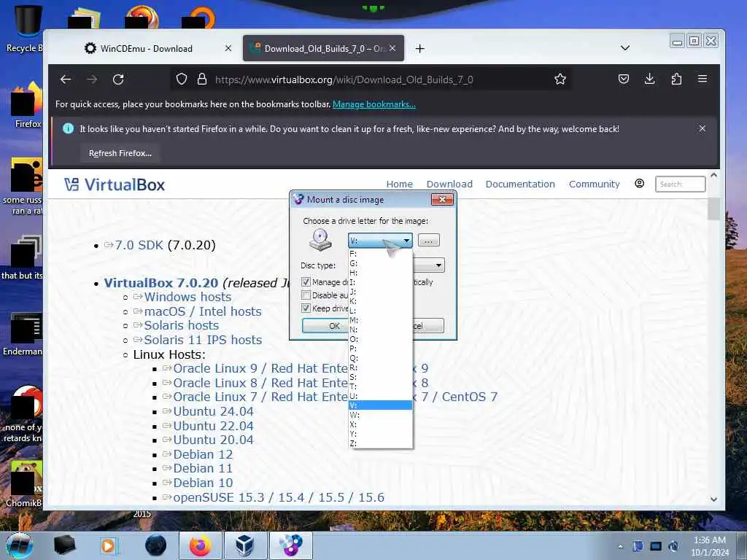Close the WinCDEmu - Download tab

(228, 48)
